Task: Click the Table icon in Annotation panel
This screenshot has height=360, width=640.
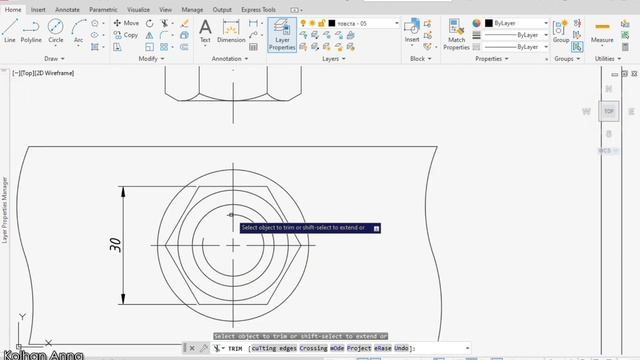Action: click(253, 47)
